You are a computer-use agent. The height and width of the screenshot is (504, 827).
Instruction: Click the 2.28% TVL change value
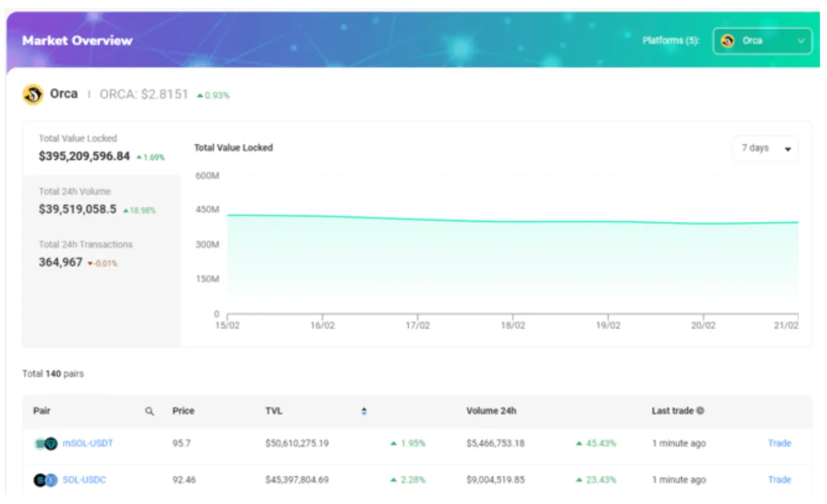(x=413, y=480)
